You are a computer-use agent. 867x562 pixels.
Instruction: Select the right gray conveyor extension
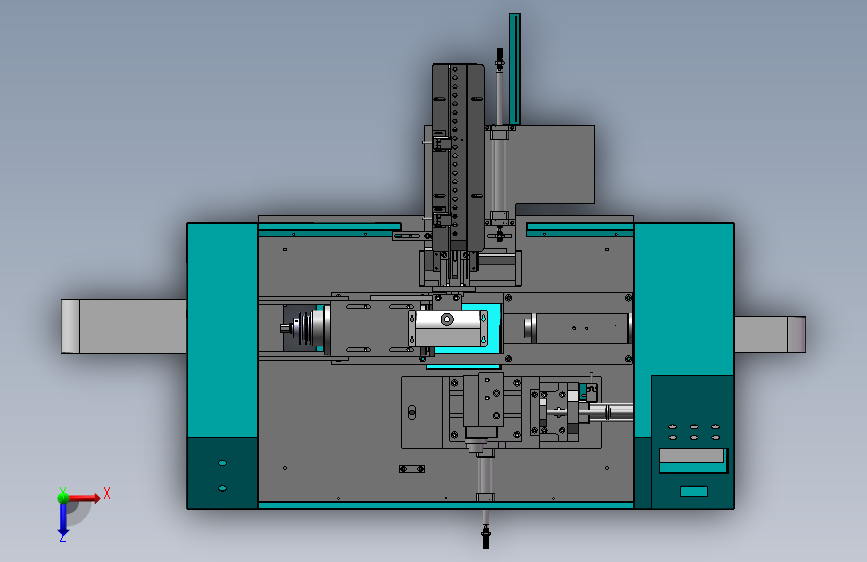[770, 334]
